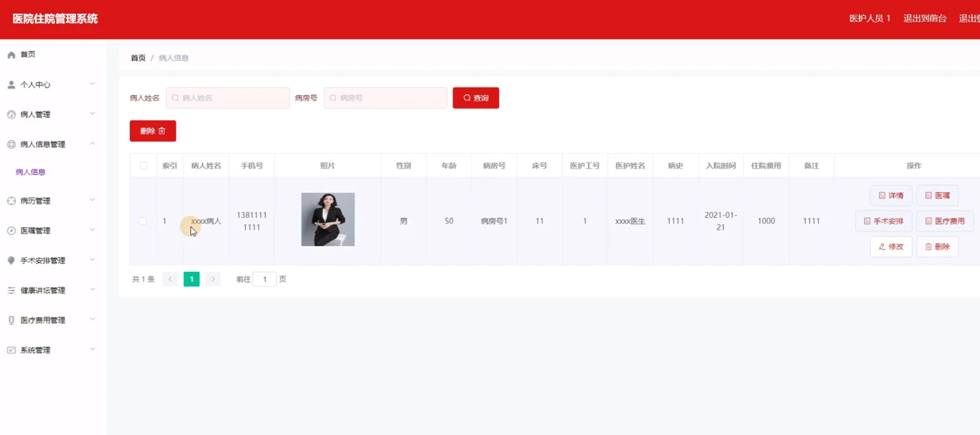Click the 2021-01-21 date cell
This screenshot has width=980, height=435.
coord(720,221)
